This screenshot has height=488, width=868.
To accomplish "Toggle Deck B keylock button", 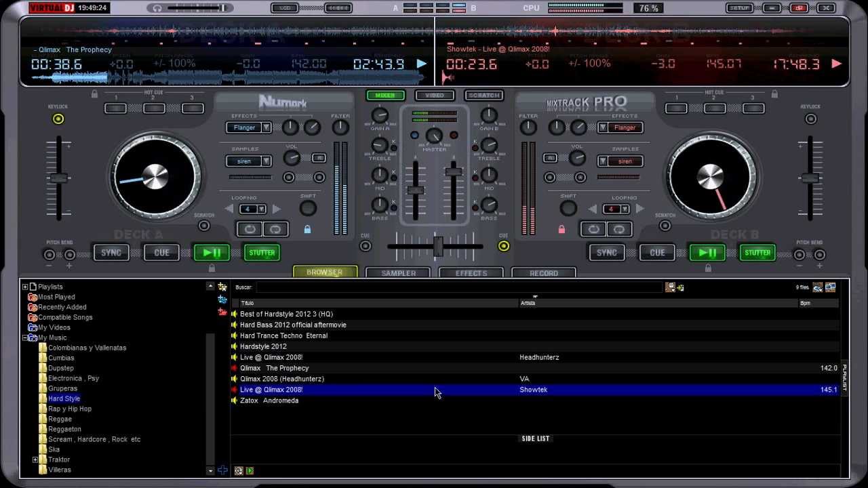I will click(x=810, y=119).
